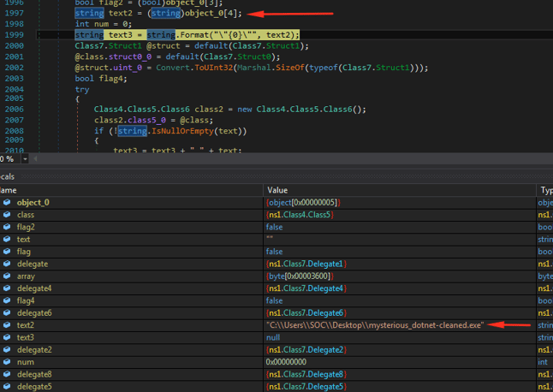Click the variable icon beside delegate6
553x392 pixels.
tap(7, 313)
